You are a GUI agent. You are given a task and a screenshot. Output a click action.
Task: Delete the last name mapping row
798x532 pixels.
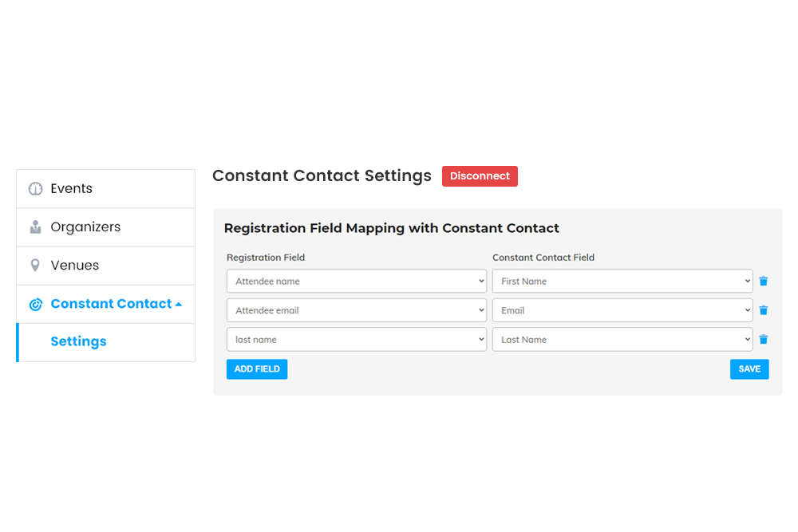coord(764,339)
